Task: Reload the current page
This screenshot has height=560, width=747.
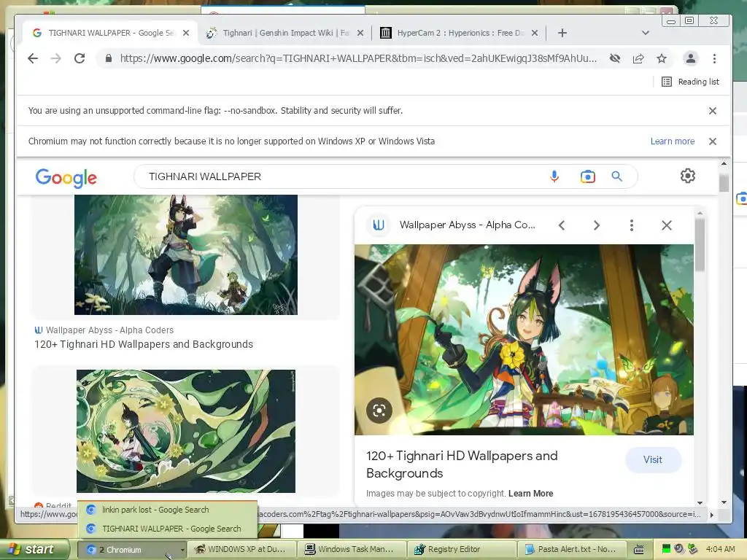Action: [x=80, y=58]
